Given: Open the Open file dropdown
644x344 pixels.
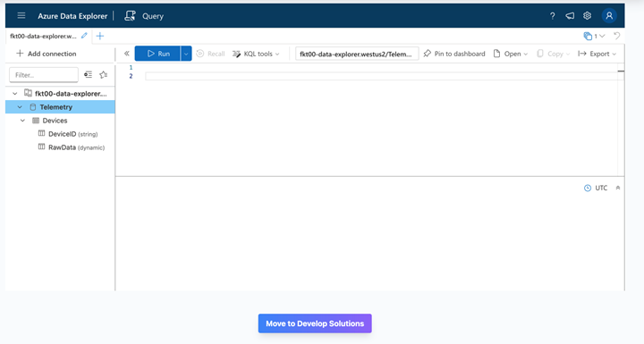Looking at the screenshot, I should click(x=510, y=54).
